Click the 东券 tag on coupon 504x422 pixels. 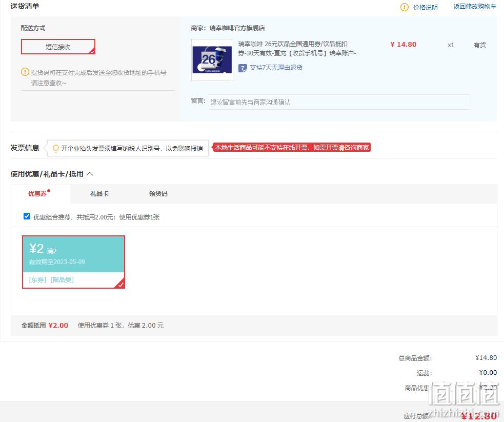[x=37, y=279]
